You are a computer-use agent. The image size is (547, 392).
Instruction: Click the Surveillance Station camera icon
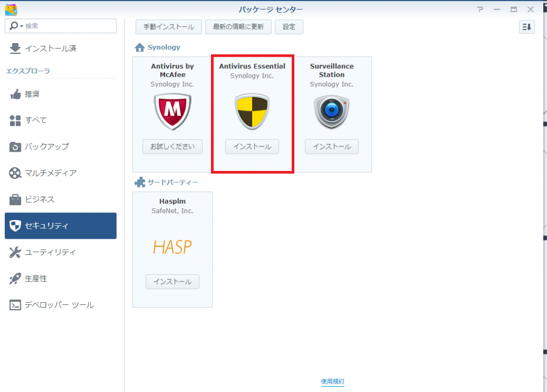pyautogui.click(x=332, y=112)
